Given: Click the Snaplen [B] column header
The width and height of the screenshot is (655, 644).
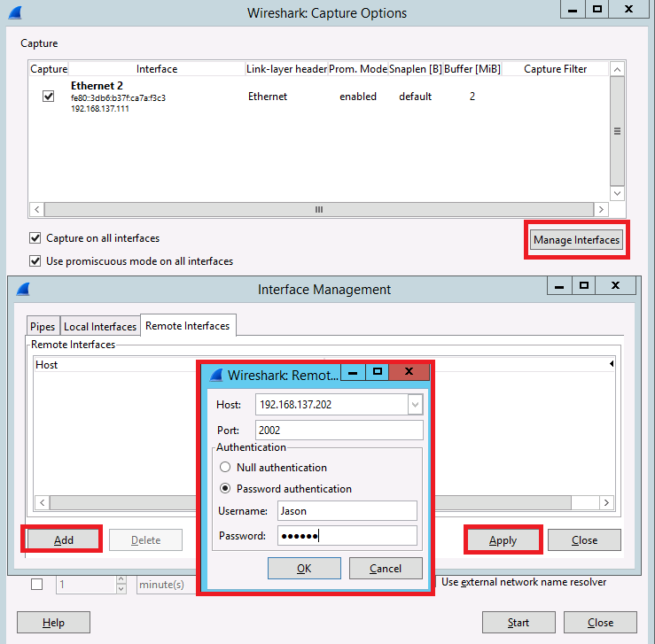Looking at the screenshot, I should (415, 69).
